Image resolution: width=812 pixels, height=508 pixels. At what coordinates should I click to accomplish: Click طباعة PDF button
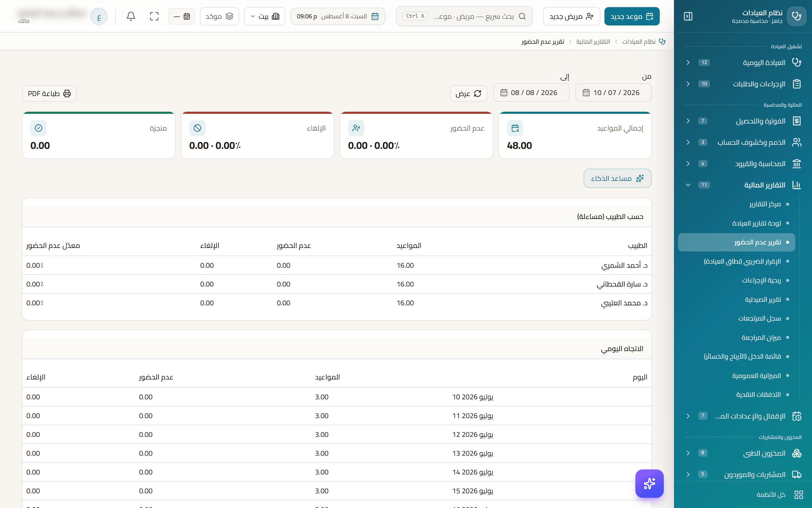point(49,93)
